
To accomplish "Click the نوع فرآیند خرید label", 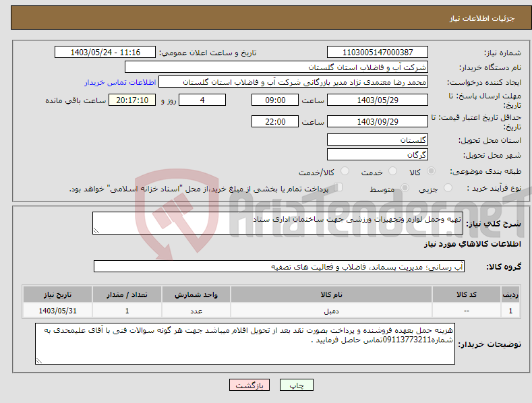I will click(x=494, y=188).
